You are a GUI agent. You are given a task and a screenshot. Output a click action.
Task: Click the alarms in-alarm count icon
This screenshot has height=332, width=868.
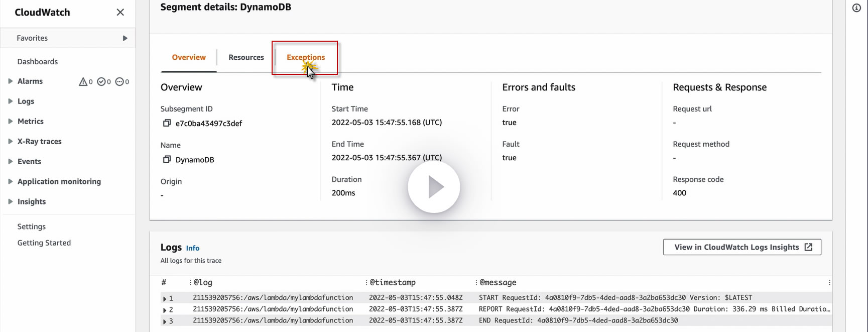83,81
